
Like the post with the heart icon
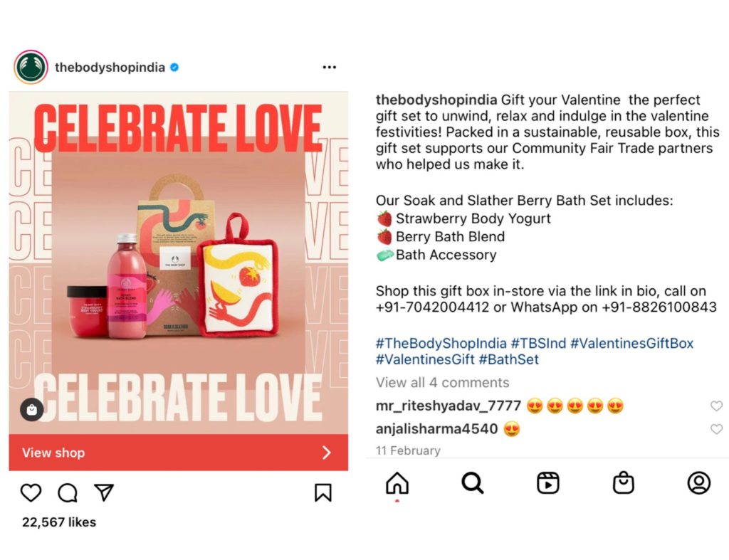pos(31,492)
